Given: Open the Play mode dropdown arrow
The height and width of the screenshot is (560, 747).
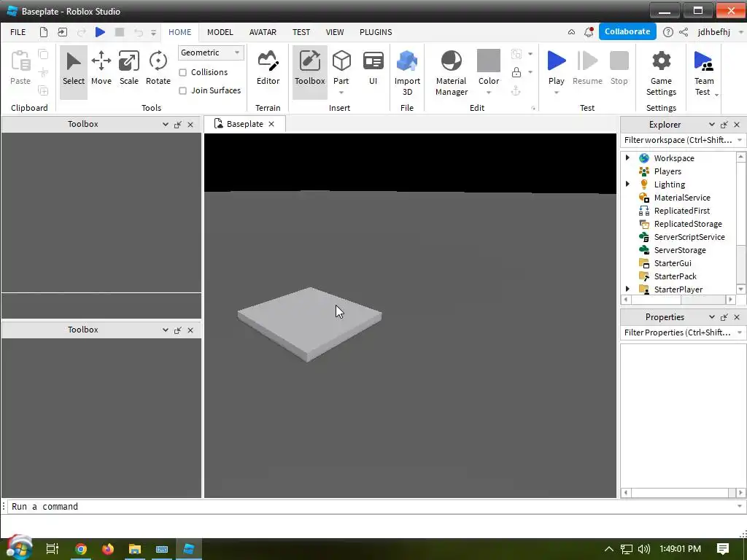Looking at the screenshot, I should coord(556,93).
